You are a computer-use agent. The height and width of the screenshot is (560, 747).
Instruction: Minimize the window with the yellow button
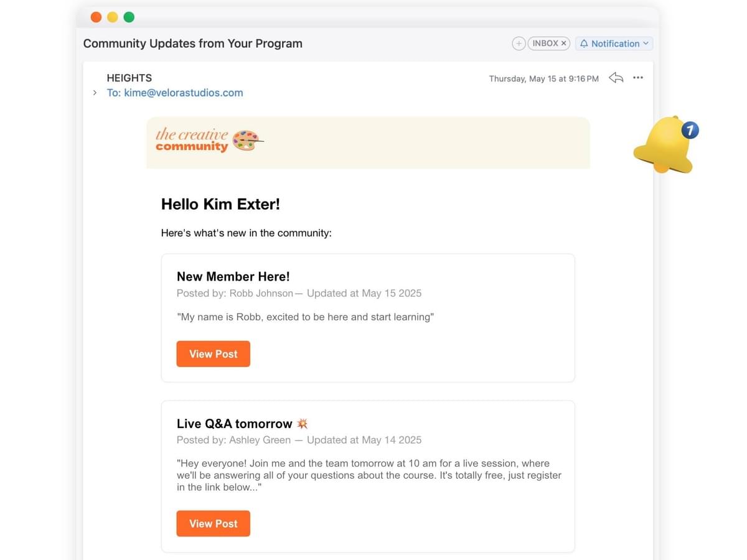113,17
